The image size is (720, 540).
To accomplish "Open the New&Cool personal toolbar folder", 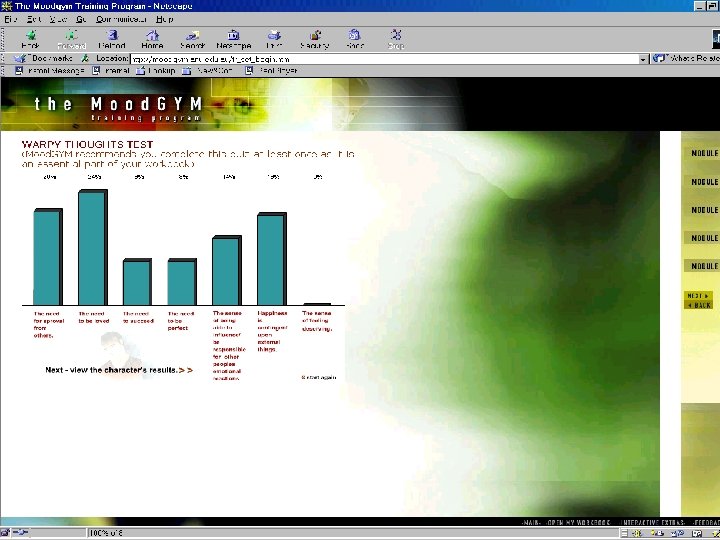I will 208,71.
